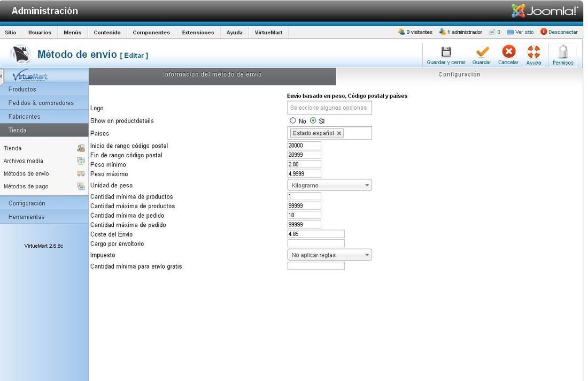Click the Tienda shop icon in submenu

click(81, 148)
